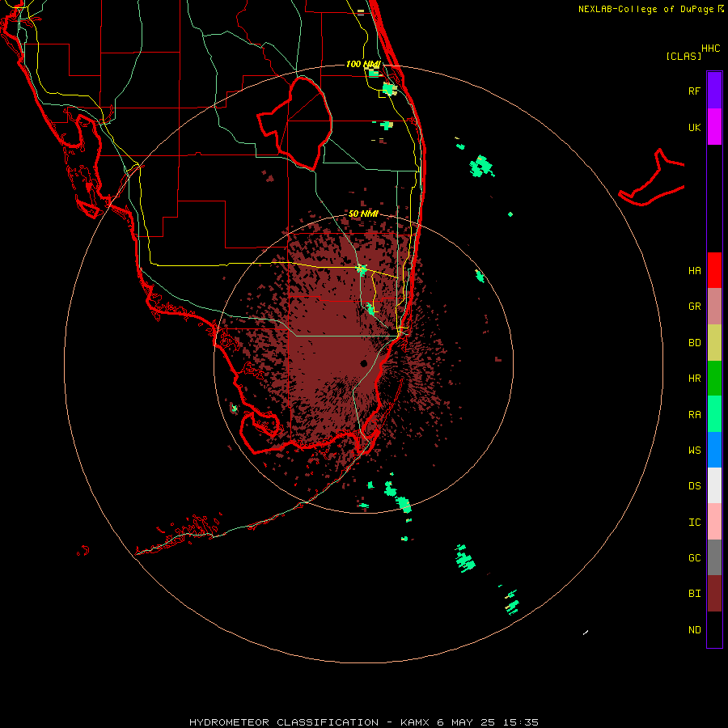
Task: Click the HHC product label
Action: pyautogui.click(x=711, y=49)
